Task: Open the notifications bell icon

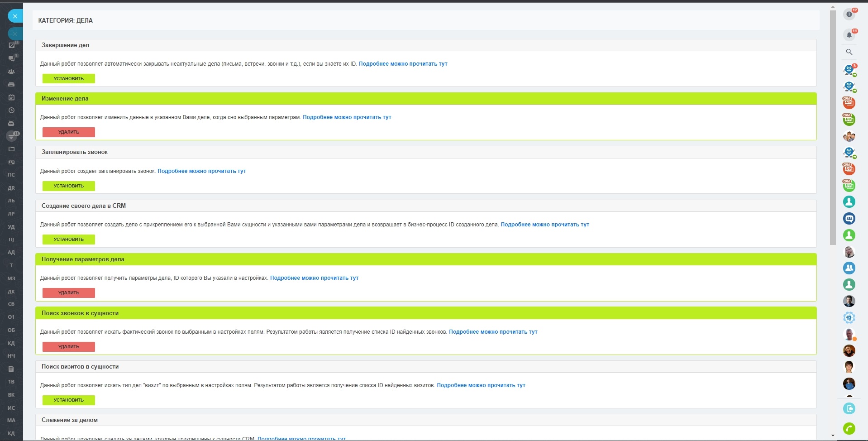Action: click(x=849, y=35)
